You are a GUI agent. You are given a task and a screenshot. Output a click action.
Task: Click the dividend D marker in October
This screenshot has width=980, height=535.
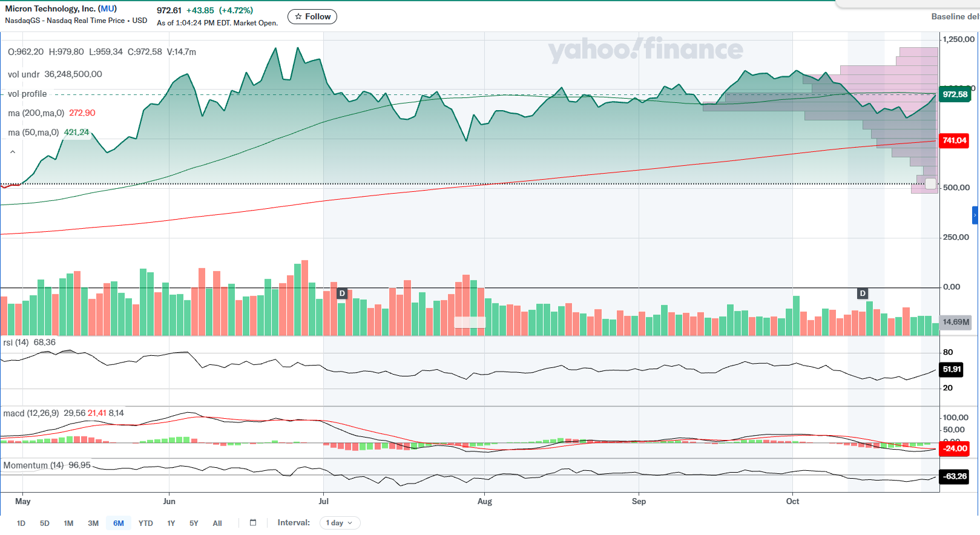(863, 294)
